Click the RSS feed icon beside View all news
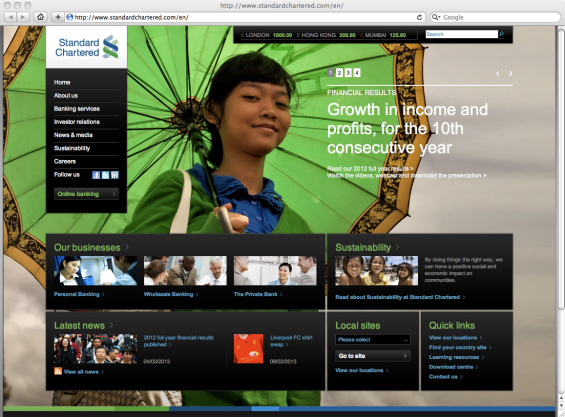The width and height of the screenshot is (565, 417). pos(58,371)
